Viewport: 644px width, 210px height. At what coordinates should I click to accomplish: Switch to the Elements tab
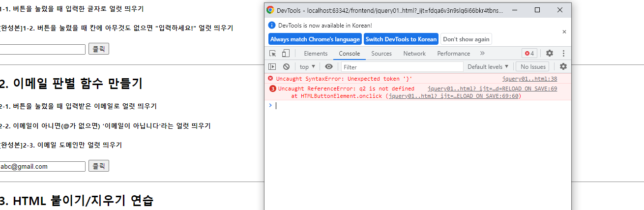tap(316, 53)
